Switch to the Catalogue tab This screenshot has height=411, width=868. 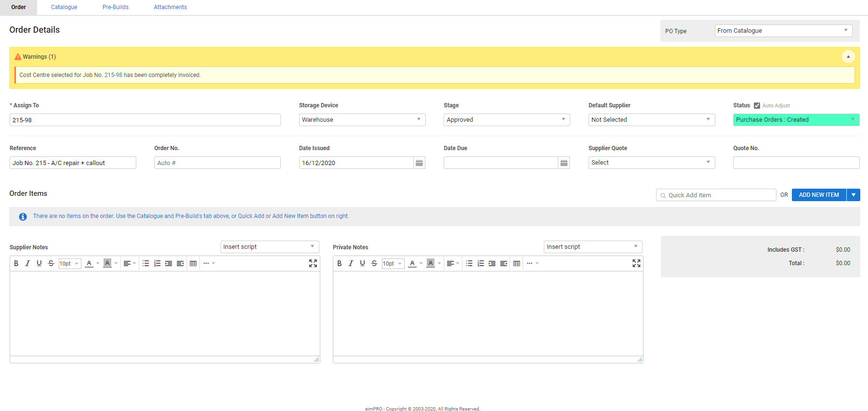(x=64, y=7)
